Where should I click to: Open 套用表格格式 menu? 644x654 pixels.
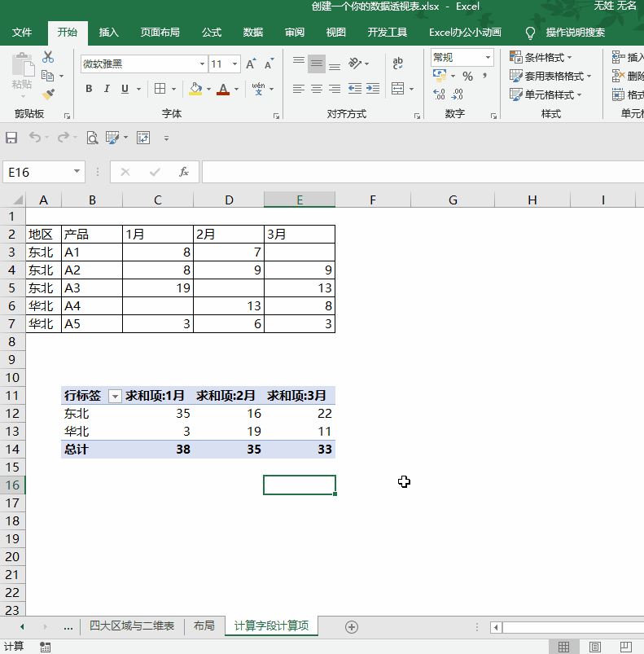pos(550,76)
